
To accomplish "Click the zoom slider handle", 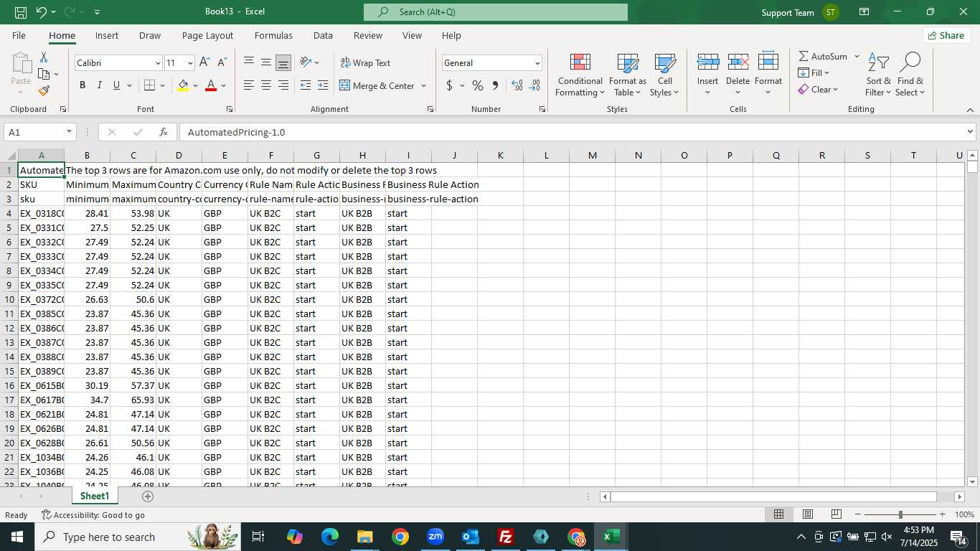I will (900, 514).
